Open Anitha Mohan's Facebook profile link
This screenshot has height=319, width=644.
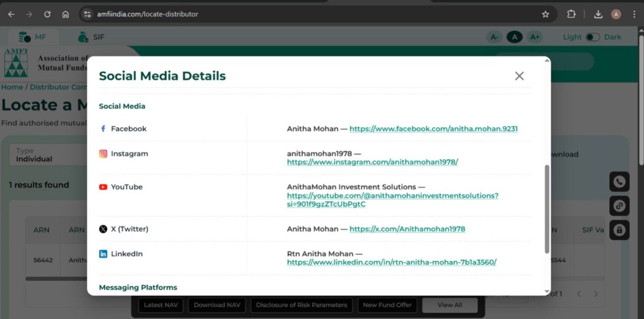tap(433, 129)
